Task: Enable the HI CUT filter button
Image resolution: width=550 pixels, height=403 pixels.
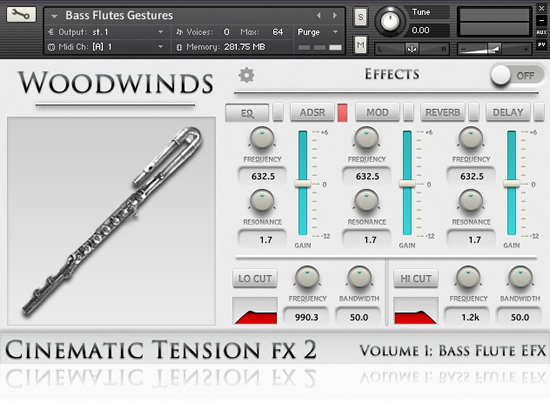Action: click(x=416, y=278)
